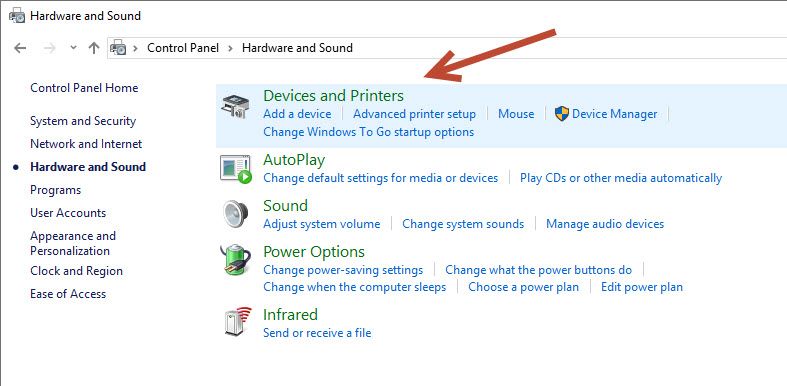Click Send or receive a file
The image size is (787, 386).
(317, 333)
